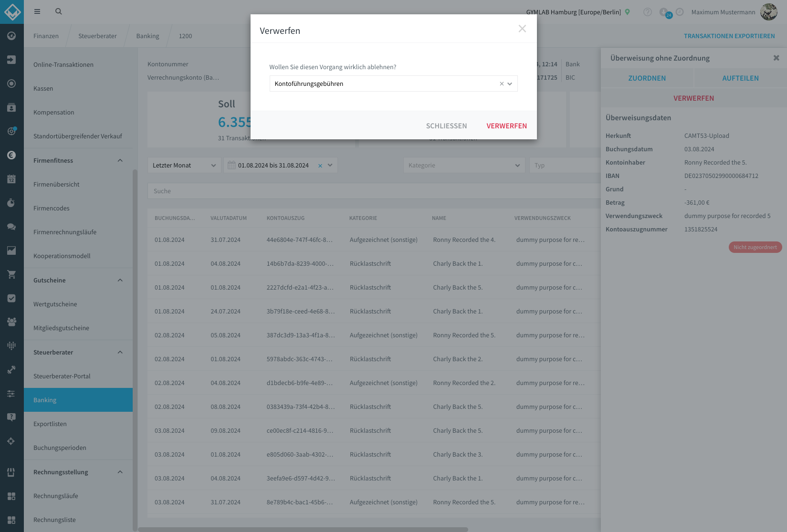Open the Typ filter dropdown

coord(565,165)
